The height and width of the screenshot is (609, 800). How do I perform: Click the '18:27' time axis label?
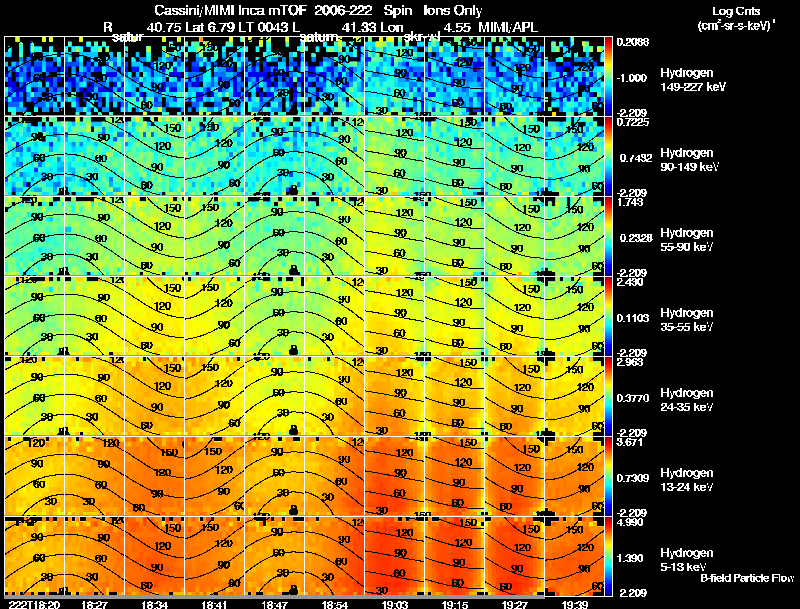tap(94, 604)
